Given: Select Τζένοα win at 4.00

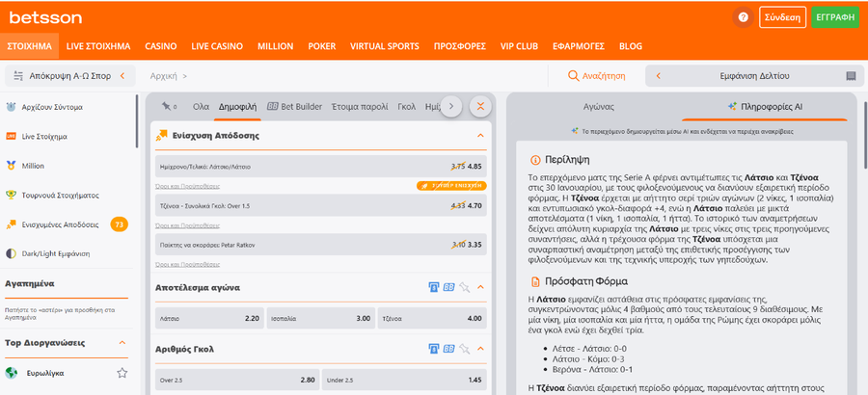Looking at the screenshot, I should pyautogui.click(x=432, y=319).
